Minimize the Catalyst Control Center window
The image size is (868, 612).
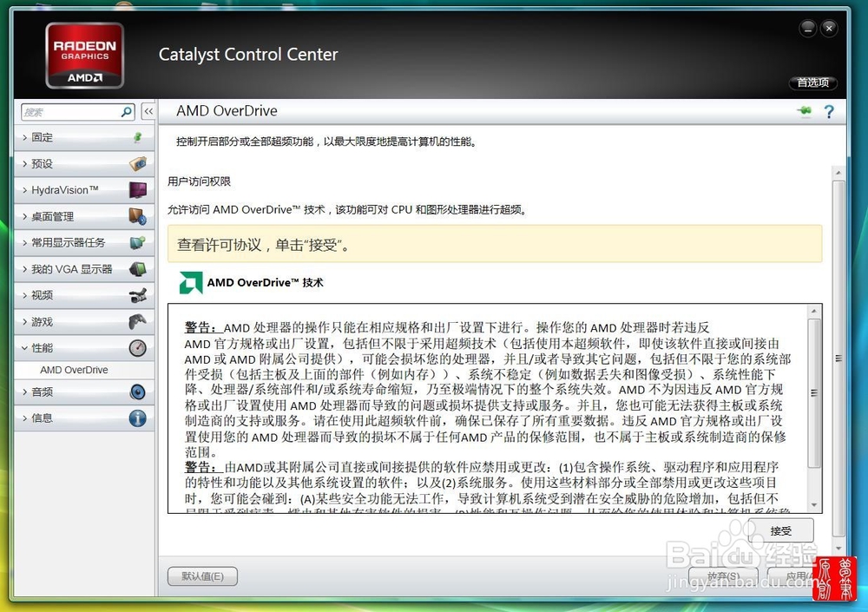(807, 29)
